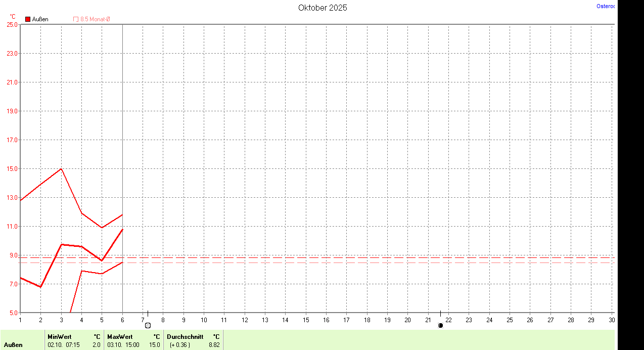Click day 30 on the x-axis
This screenshot has height=350, width=644.
click(x=612, y=320)
